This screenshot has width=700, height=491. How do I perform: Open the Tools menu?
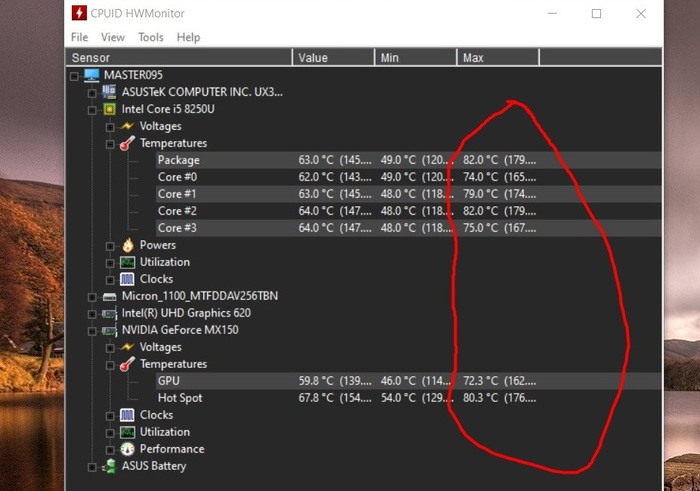(150, 37)
